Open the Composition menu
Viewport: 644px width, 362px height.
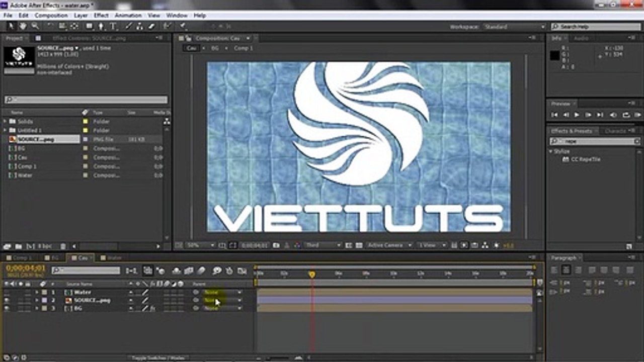pyautogui.click(x=51, y=16)
